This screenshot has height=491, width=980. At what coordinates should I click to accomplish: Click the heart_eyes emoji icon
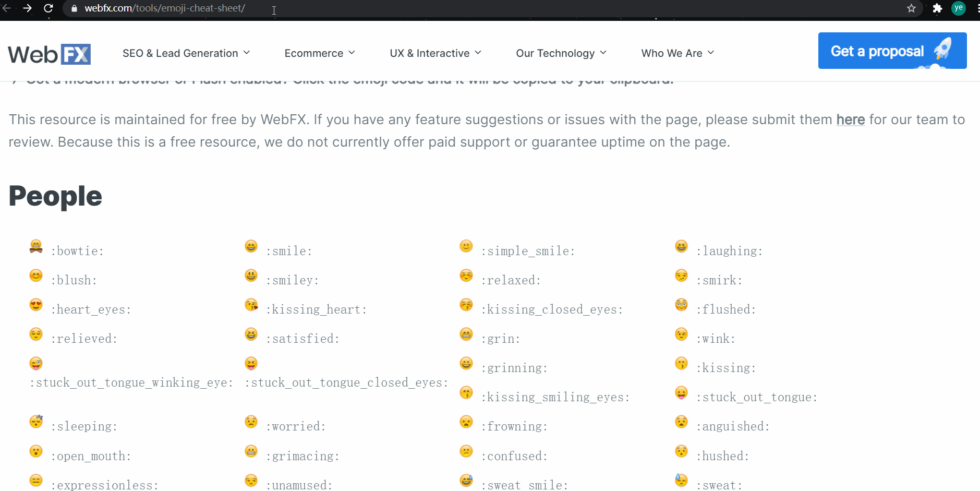pos(36,305)
